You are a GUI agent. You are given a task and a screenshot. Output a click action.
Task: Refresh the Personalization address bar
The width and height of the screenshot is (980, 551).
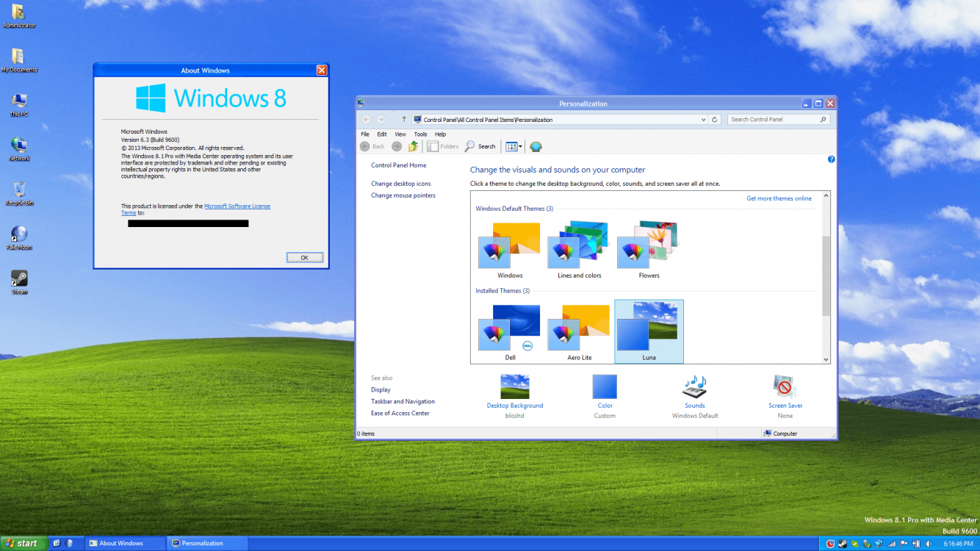[x=715, y=119]
